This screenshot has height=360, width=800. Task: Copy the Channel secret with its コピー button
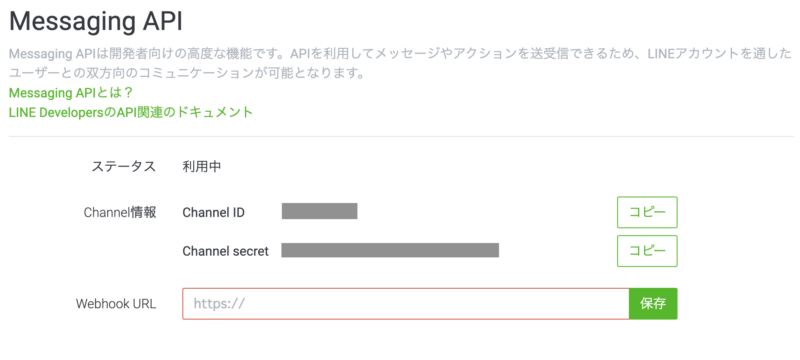pyautogui.click(x=647, y=251)
